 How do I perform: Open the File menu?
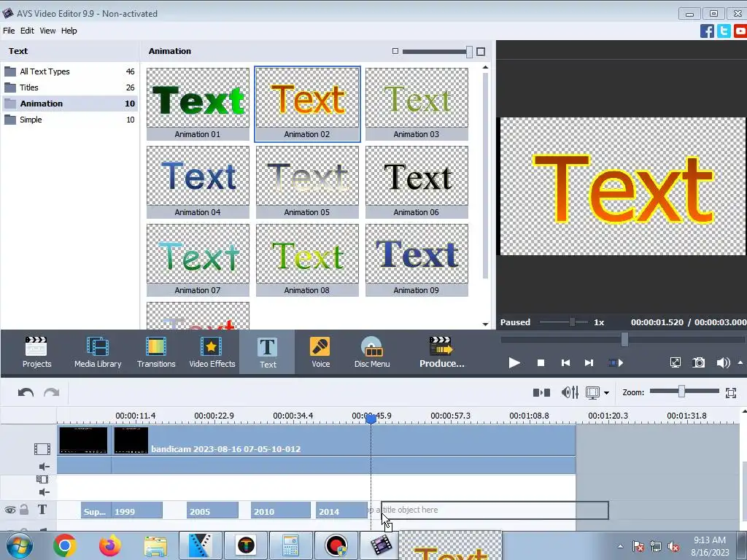9,31
